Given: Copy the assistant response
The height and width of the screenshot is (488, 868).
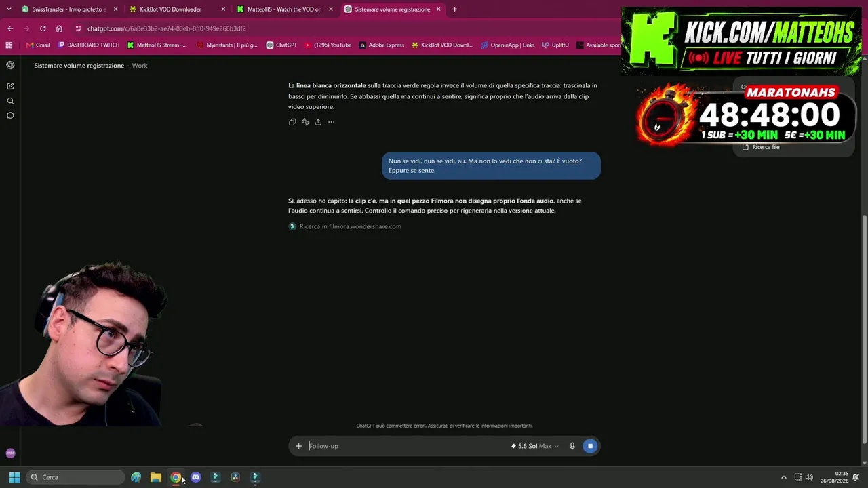Looking at the screenshot, I should click(292, 122).
